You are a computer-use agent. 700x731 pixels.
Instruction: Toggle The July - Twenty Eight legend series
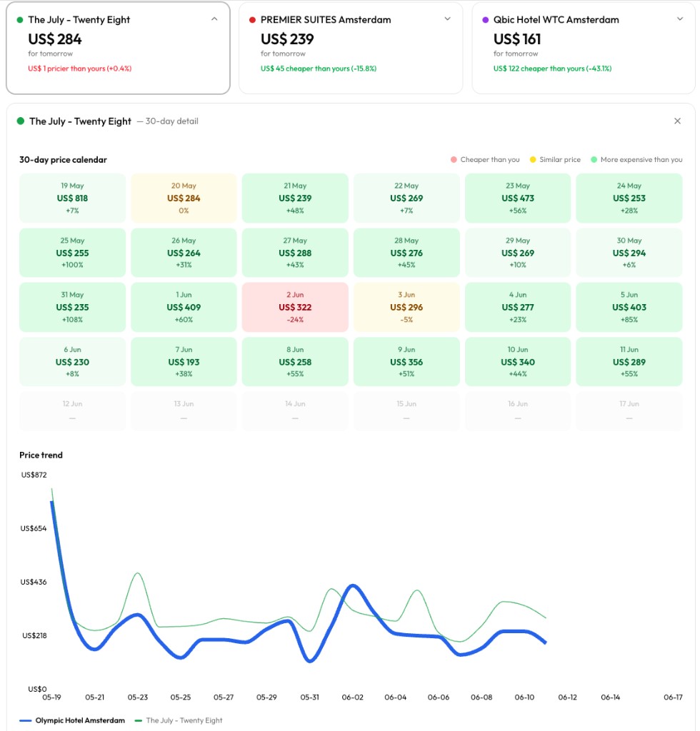(x=179, y=720)
